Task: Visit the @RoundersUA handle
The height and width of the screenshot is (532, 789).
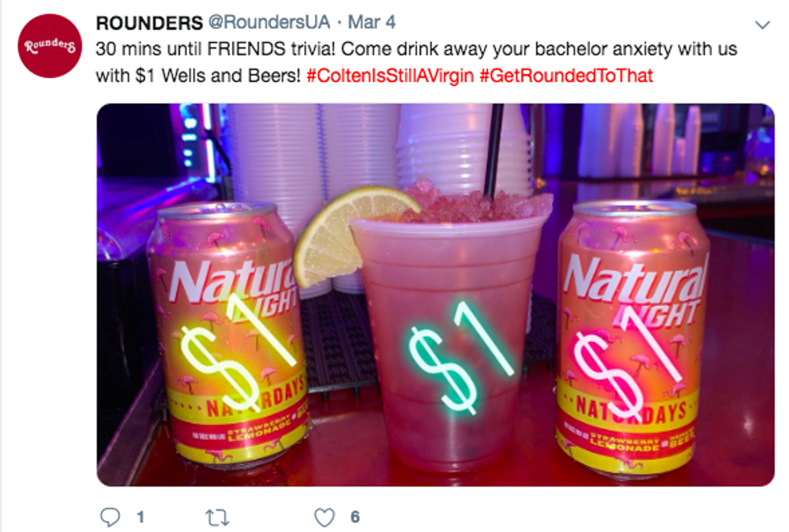Action: click(269, 23)
